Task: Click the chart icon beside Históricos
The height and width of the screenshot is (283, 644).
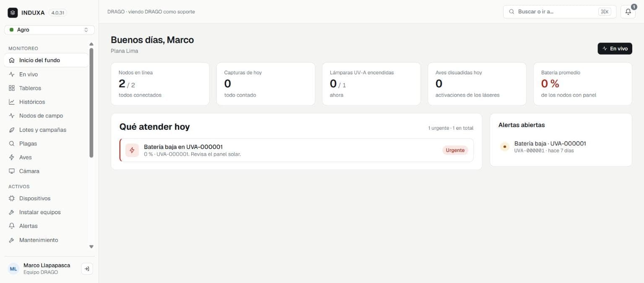Action: click(12, 102)
